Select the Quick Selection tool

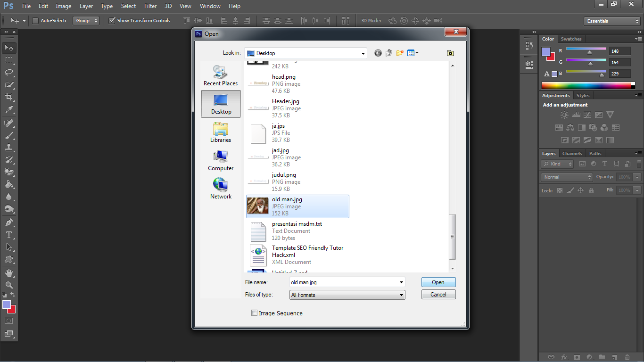[x=9, y=85]
